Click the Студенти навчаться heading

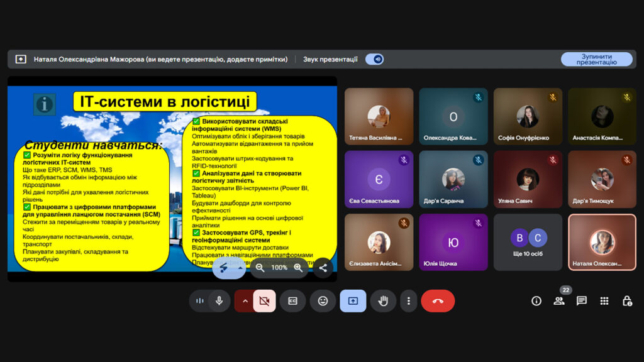[93, 145]
